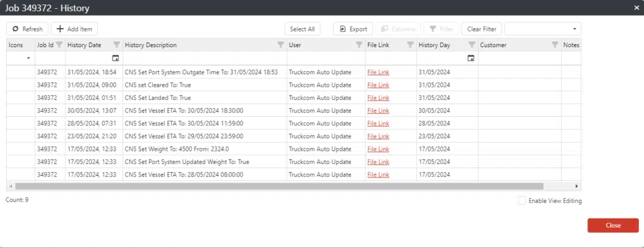
Task: Click the Job Id column filter icon
Action: 60,45
